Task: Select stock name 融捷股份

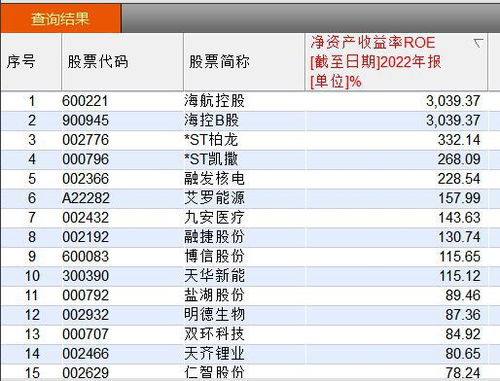Action: coord(214,237)
